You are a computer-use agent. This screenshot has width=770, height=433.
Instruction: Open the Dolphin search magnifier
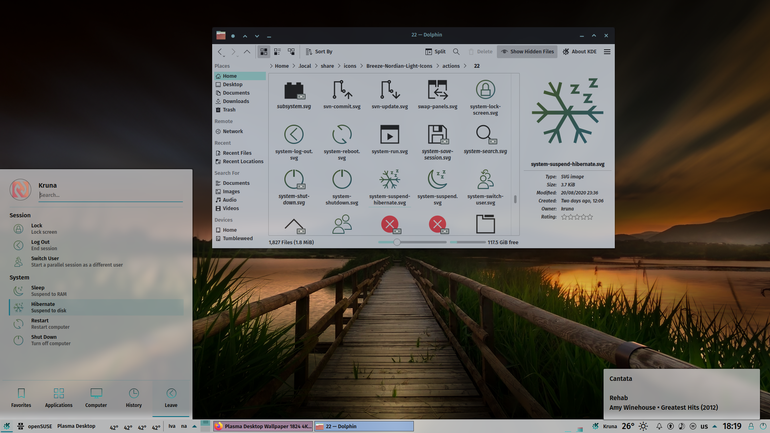tap(456, 52)
